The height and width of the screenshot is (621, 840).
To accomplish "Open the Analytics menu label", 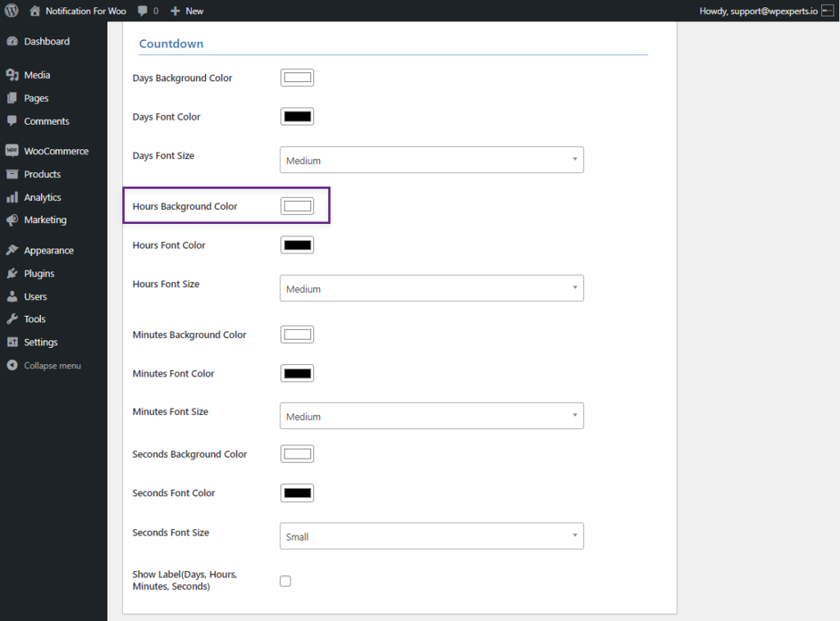I will tap(43, 197).
